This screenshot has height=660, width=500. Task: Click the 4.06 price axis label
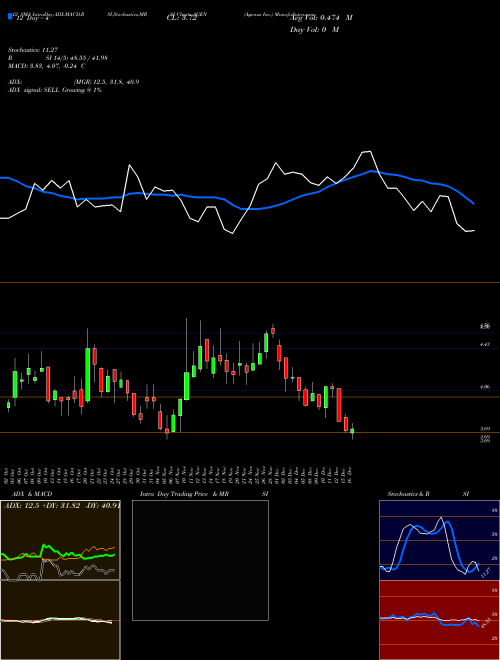click(484, 386)
